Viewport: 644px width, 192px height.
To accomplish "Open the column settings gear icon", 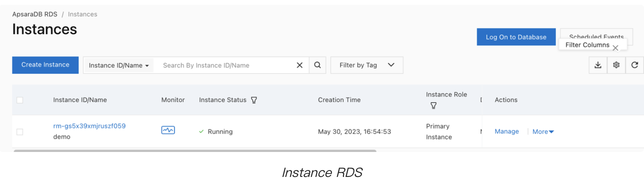I will (616, 65).
